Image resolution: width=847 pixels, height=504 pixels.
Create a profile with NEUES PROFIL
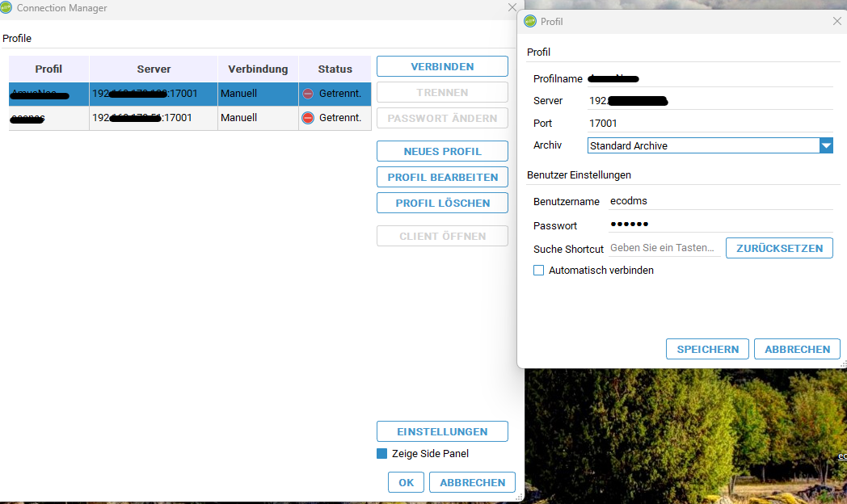(x=442, y=151)
